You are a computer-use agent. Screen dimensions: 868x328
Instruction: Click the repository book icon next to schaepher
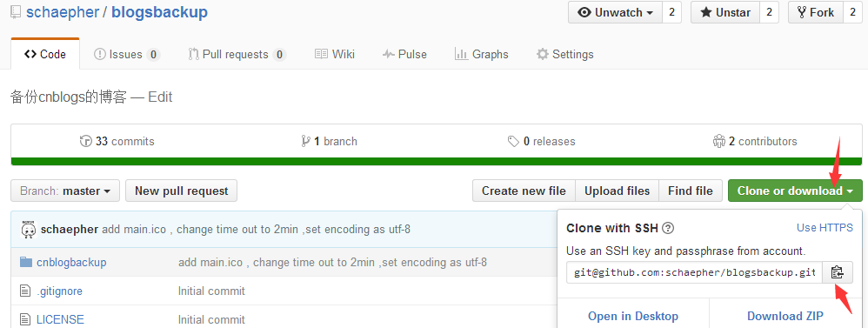pos(16,12)
